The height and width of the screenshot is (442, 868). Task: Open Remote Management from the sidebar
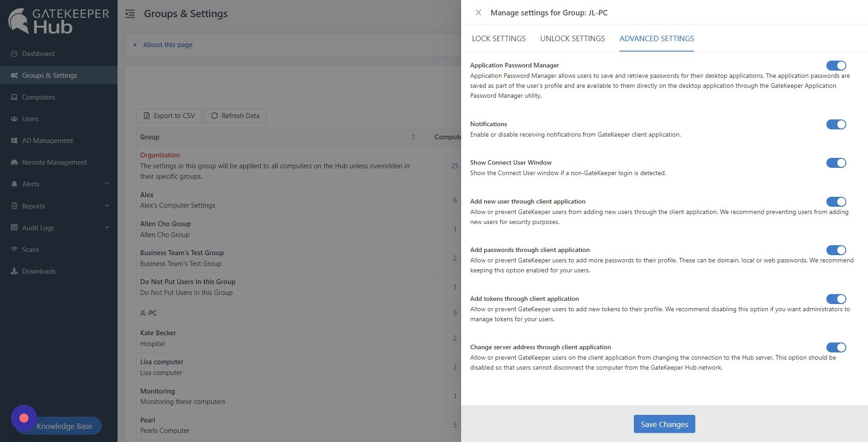(x=59, y=162)
